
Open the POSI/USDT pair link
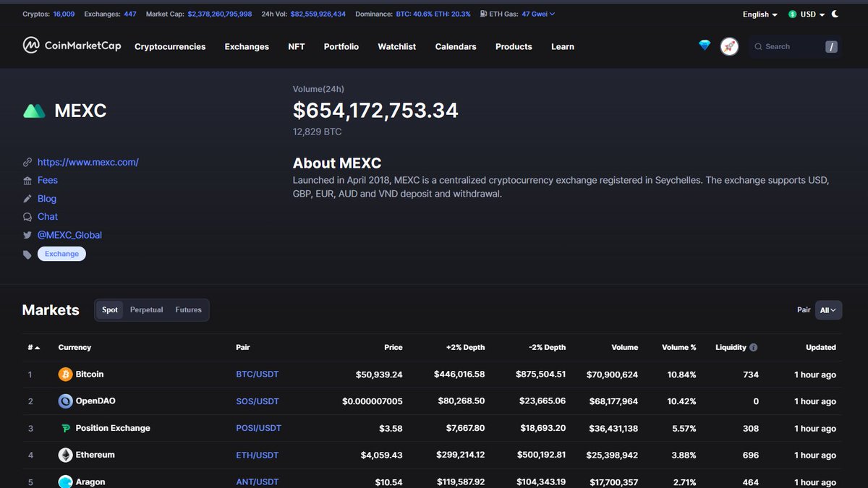point(259,428)
